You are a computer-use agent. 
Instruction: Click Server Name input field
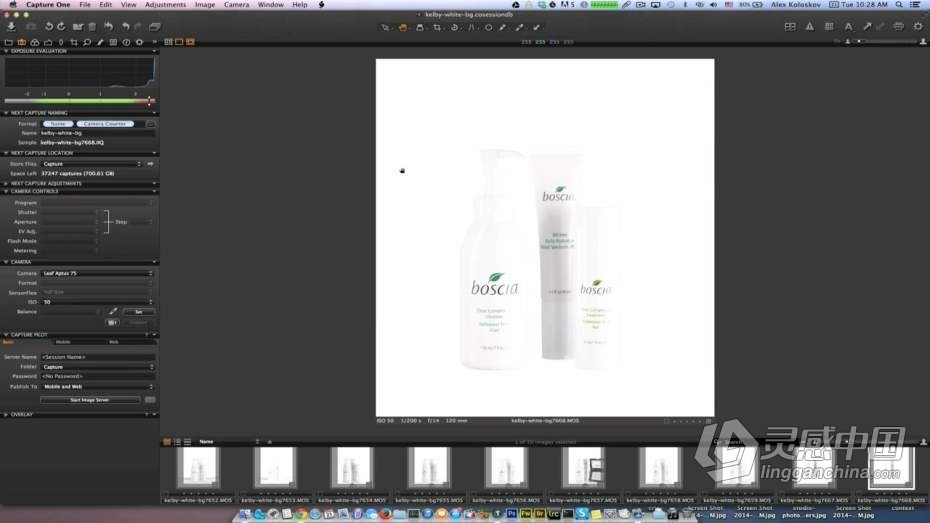97,357
